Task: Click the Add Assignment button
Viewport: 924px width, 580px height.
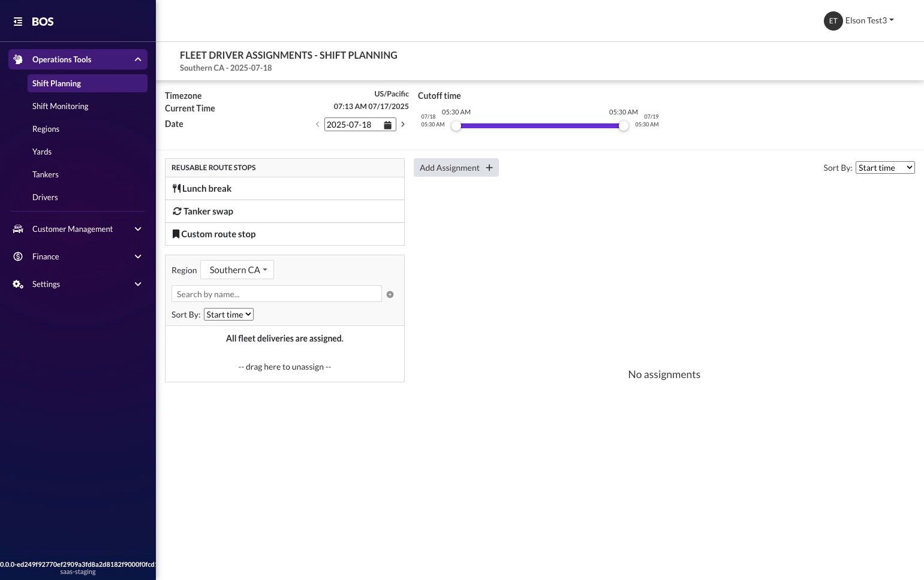Action: (x=456, y=168)
